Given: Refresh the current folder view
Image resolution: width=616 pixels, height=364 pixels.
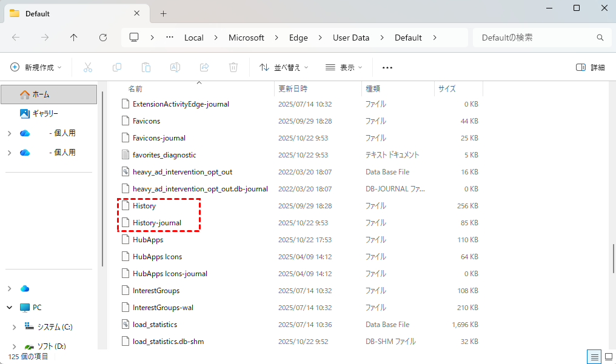Looking at the screenshot, I should click(103, 38).
